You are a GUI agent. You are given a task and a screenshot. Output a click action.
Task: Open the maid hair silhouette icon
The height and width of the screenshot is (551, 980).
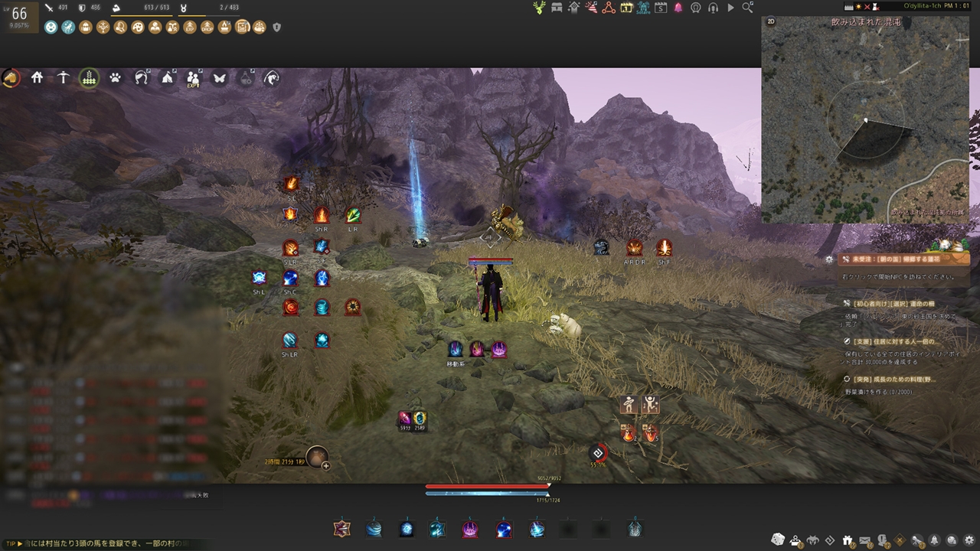click(141, 77)
